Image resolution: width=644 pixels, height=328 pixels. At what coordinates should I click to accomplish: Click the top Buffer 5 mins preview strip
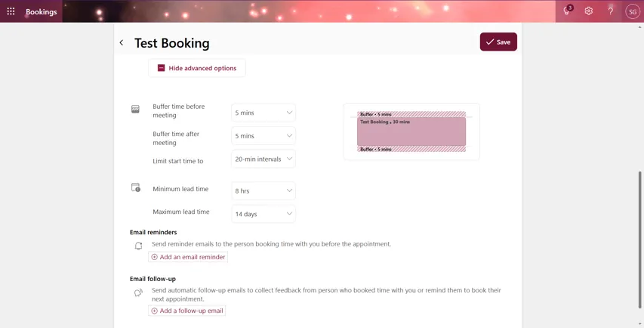tap(411, 114)
